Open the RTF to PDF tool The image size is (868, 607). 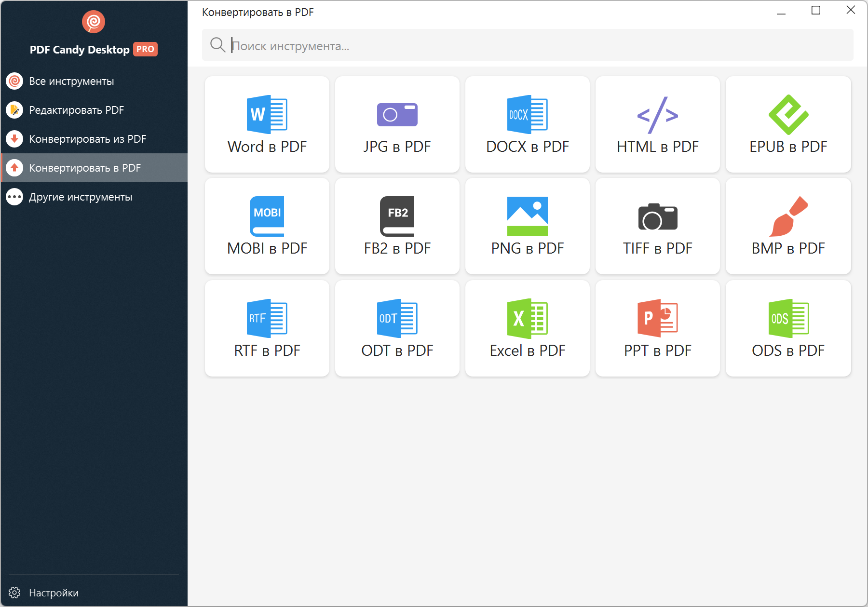click(x=267, y=328)
